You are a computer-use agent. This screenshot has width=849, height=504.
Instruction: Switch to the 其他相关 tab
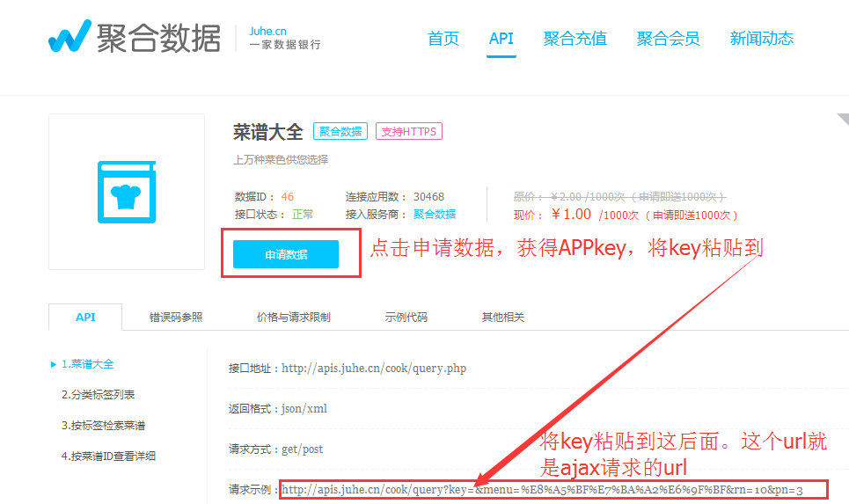coord(503,318)
